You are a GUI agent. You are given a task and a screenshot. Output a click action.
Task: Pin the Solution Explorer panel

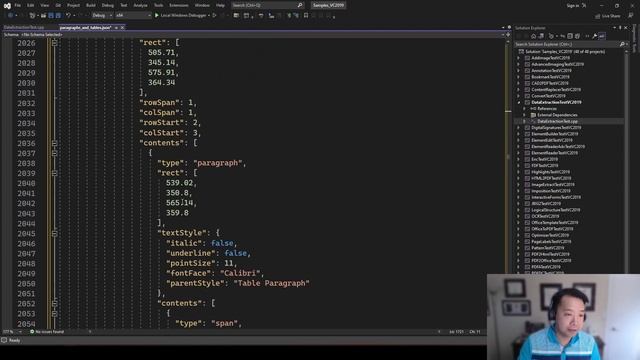(x=620, y=28)
